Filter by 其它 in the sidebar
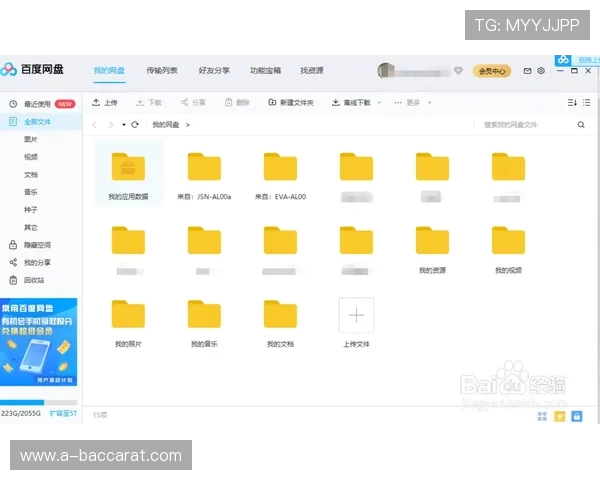 (x=31, y=227)
